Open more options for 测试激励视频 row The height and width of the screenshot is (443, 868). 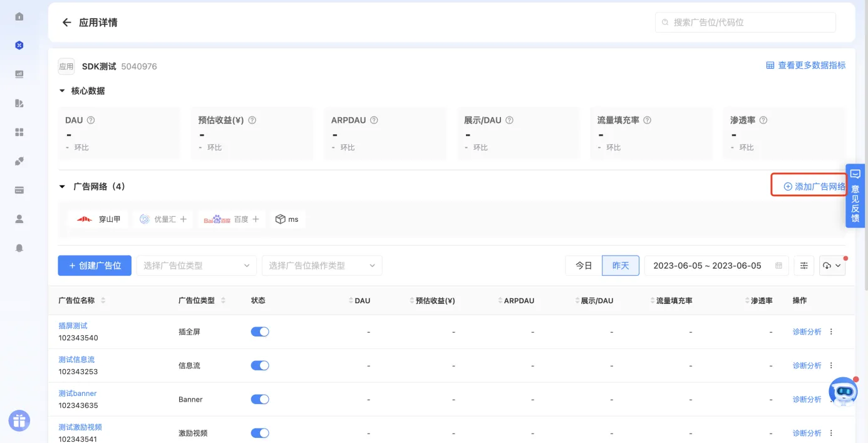(832, 434)
